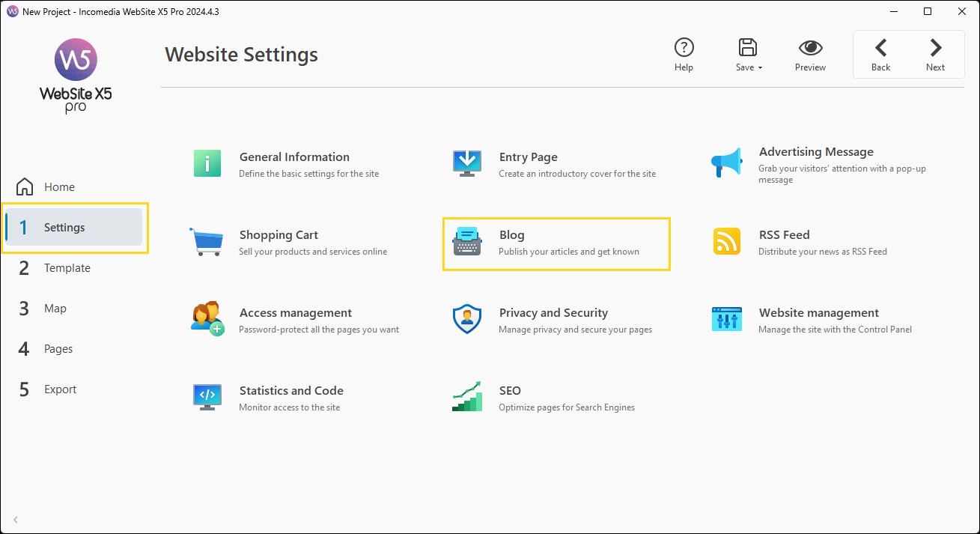
Task: Click 'Manage the site with the Control Panel'
Action: [x=836, y=330]
